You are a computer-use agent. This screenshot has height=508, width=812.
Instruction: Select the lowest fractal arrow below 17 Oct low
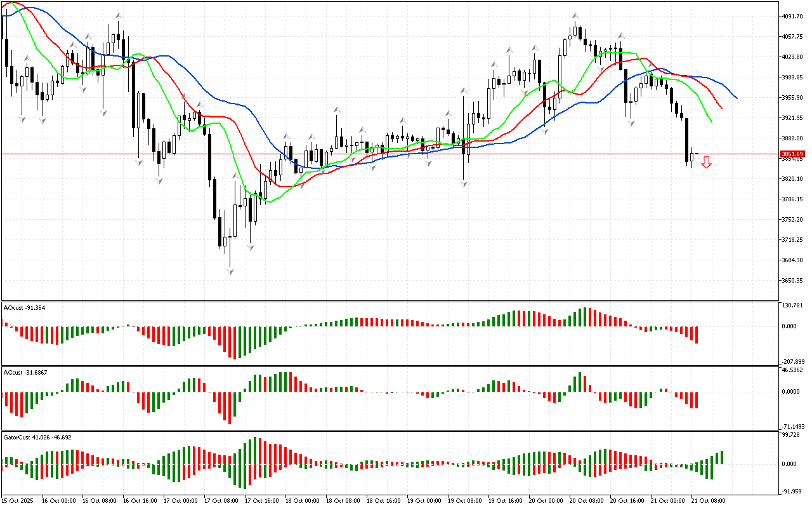point(230,272)
